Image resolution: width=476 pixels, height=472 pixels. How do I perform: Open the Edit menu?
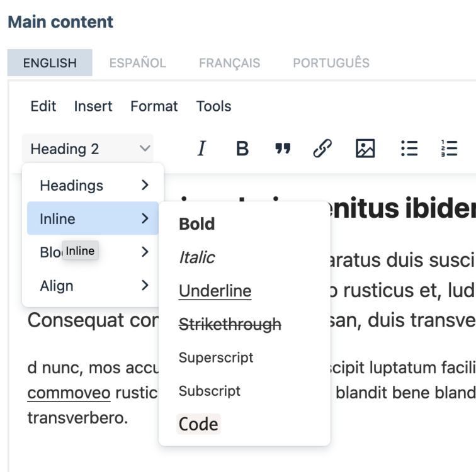coord(43,106)
